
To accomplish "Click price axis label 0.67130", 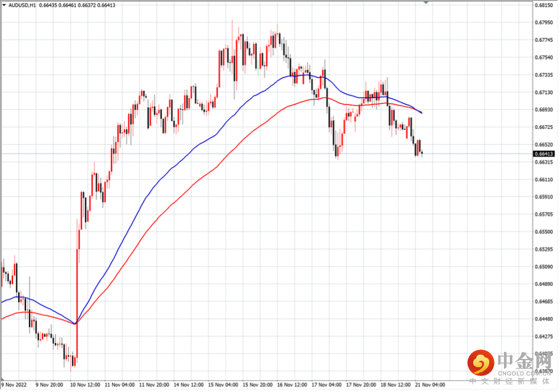I will 543,93.
